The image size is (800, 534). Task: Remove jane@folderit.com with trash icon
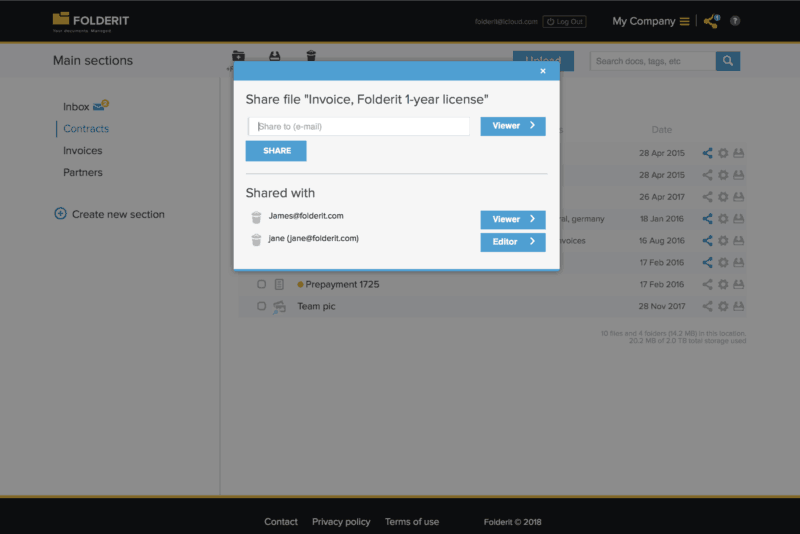point(256,239)
